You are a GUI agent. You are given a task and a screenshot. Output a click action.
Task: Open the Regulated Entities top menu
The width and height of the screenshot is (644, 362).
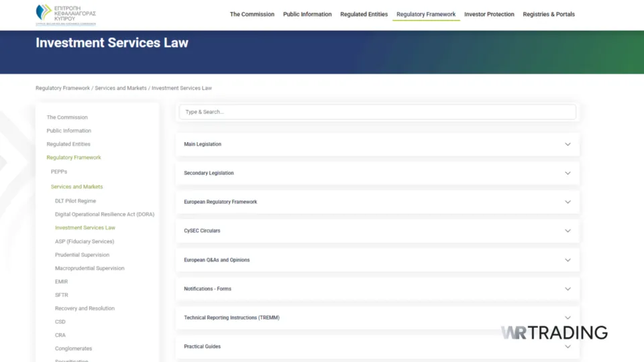tap(364, 14)
